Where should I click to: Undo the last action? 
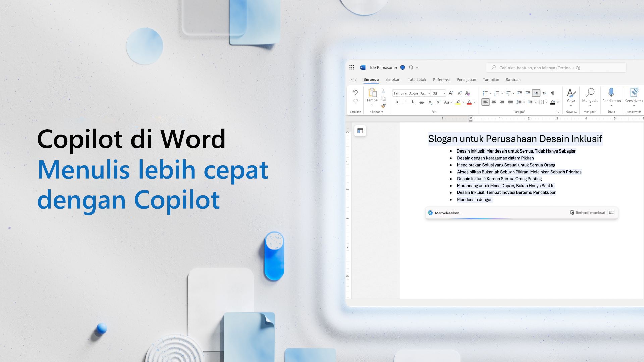pyautogui.click(x=356, y=92)
